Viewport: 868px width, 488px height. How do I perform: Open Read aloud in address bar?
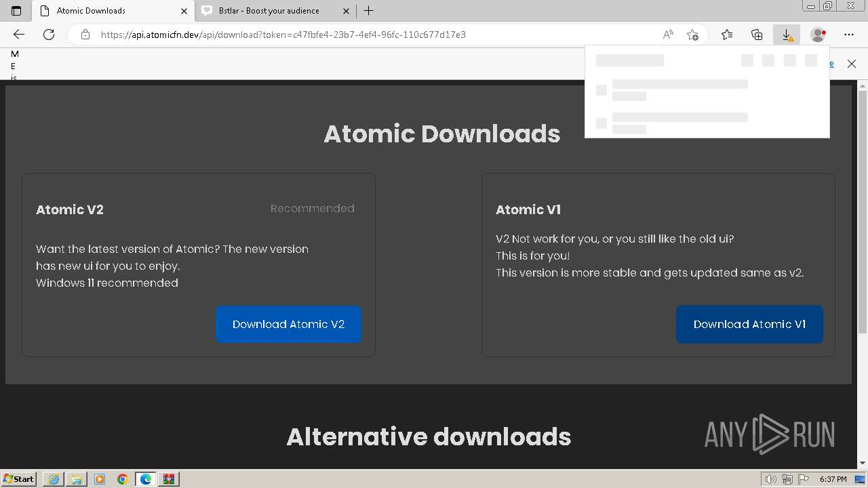(668, 35)
